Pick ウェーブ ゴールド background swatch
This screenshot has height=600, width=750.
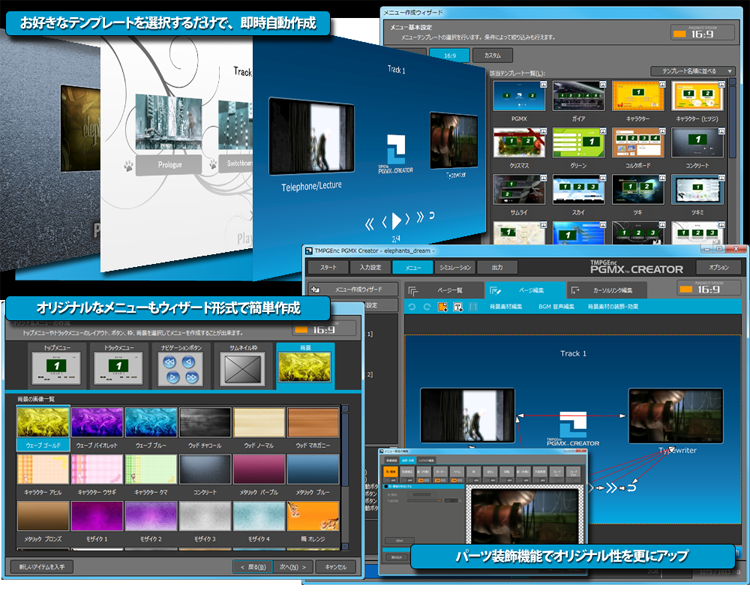43,428
